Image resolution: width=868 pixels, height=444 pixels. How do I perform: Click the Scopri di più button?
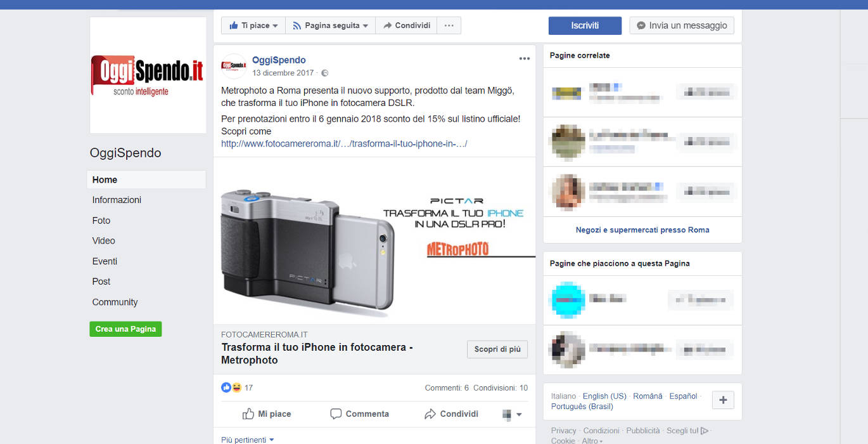tap(497, 349)
